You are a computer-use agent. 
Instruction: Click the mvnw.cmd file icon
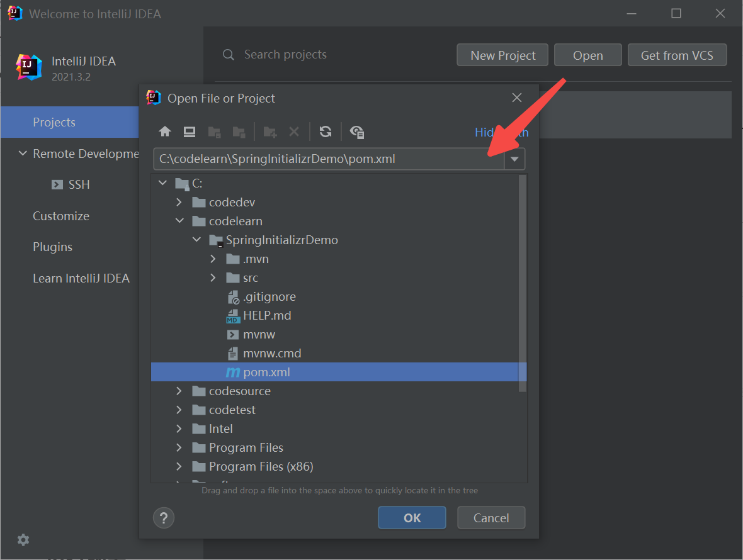tap(233, 354)
